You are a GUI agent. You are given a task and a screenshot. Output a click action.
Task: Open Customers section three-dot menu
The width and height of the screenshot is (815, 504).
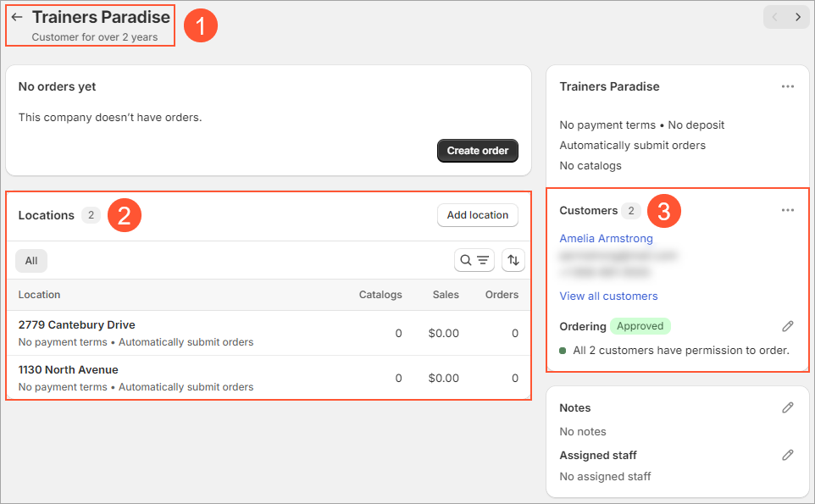pos(788,210)
